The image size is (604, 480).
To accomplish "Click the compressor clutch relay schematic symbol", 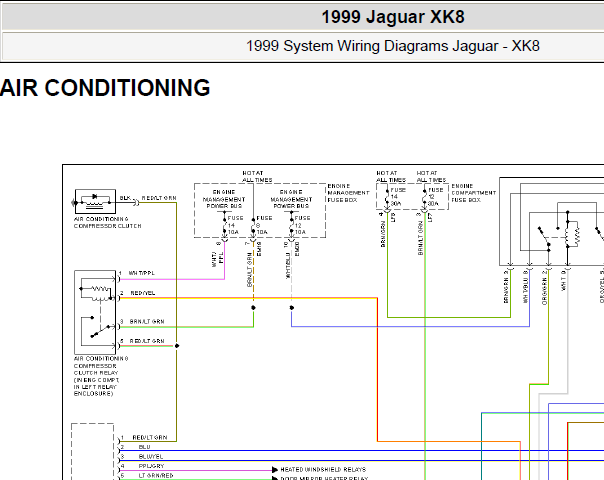I will [x=95, y=312].
